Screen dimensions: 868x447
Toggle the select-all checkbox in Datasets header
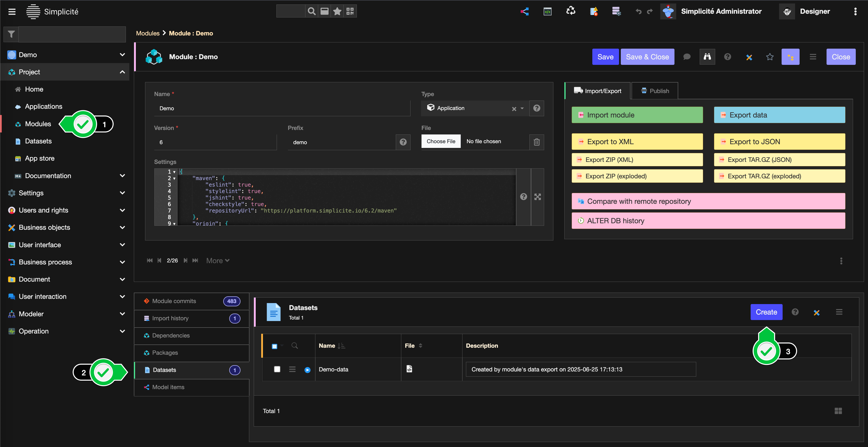(x=274, y=346)
